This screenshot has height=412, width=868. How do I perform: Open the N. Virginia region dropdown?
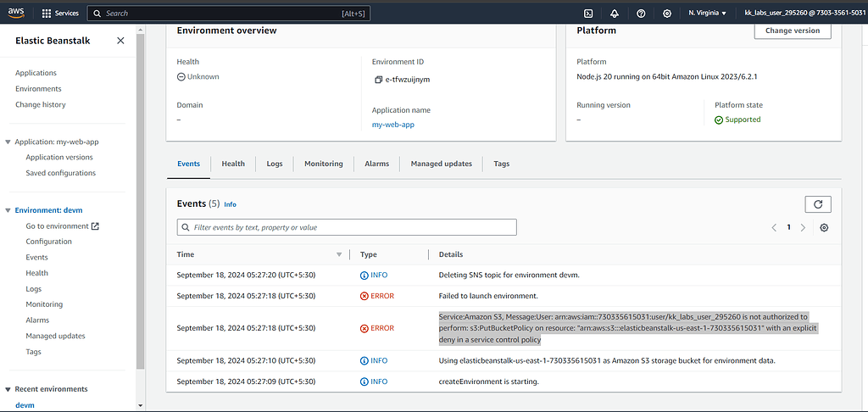(x=707, y=14)
